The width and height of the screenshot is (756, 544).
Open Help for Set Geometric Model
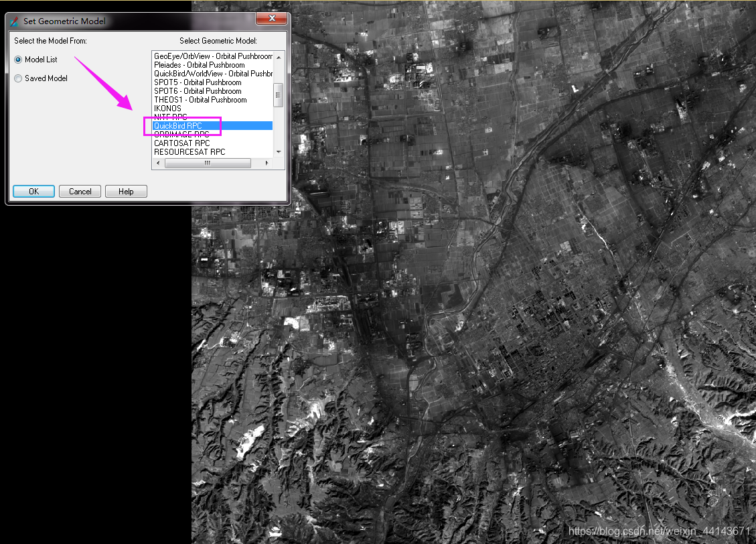[126, 192]
